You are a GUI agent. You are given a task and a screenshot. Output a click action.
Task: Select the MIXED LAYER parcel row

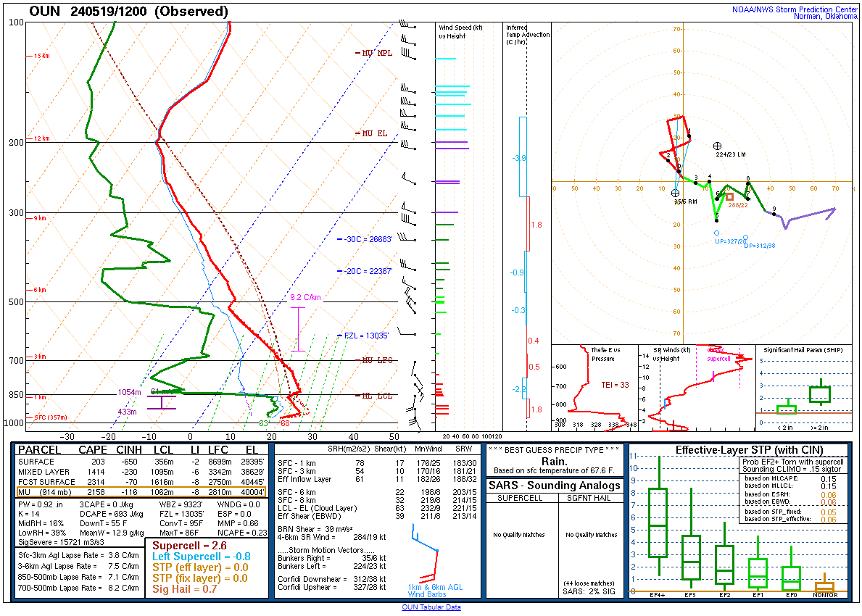click(x=141, y=472)
